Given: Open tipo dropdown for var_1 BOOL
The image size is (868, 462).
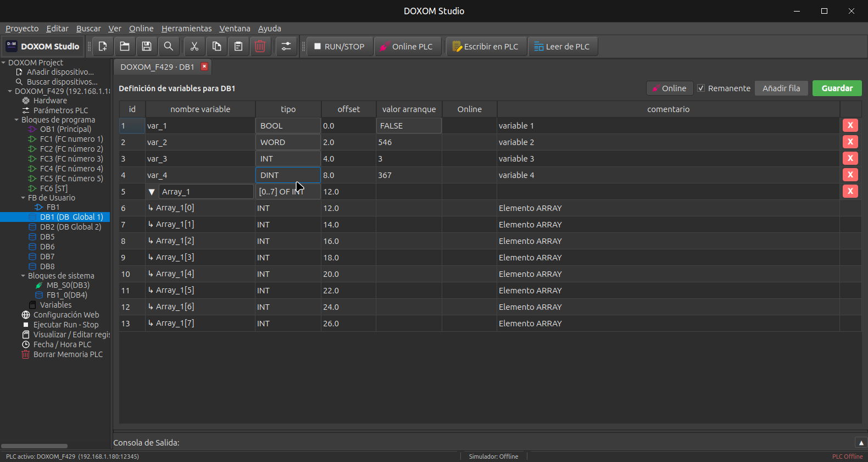Looking at the screenshot, I should coord(288,126).
